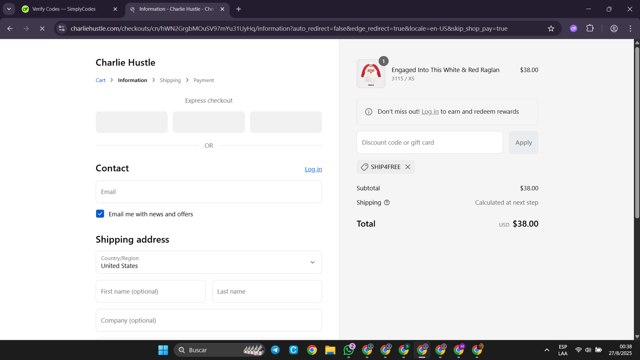640x360 pixels.
Task: Open WhatsApp from the taskbar
Action: click(x=349, y=350)
